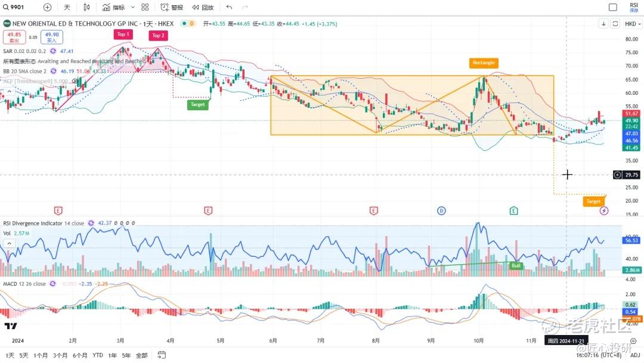
Task: Select the 3个月 range tab
Action: coord(60,355)
